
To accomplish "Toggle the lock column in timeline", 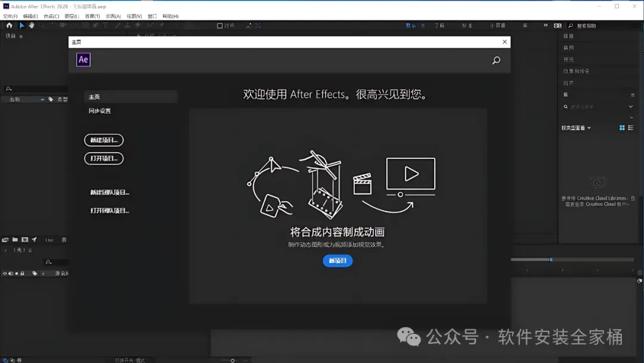I will [22, 273].
